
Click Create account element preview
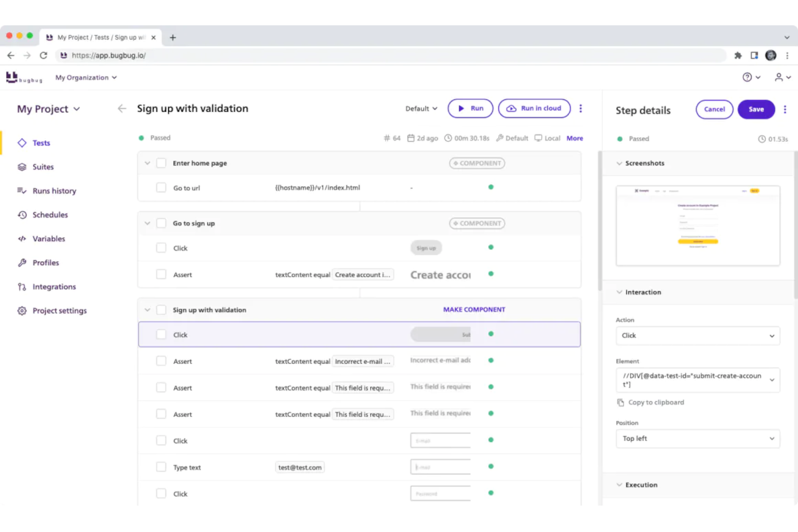(441, 275)
